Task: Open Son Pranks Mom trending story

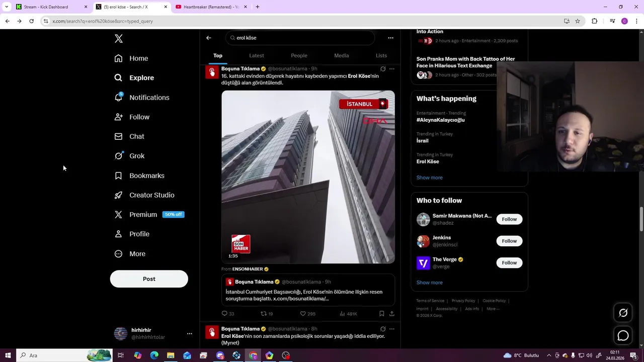Action: click(465, 62)
